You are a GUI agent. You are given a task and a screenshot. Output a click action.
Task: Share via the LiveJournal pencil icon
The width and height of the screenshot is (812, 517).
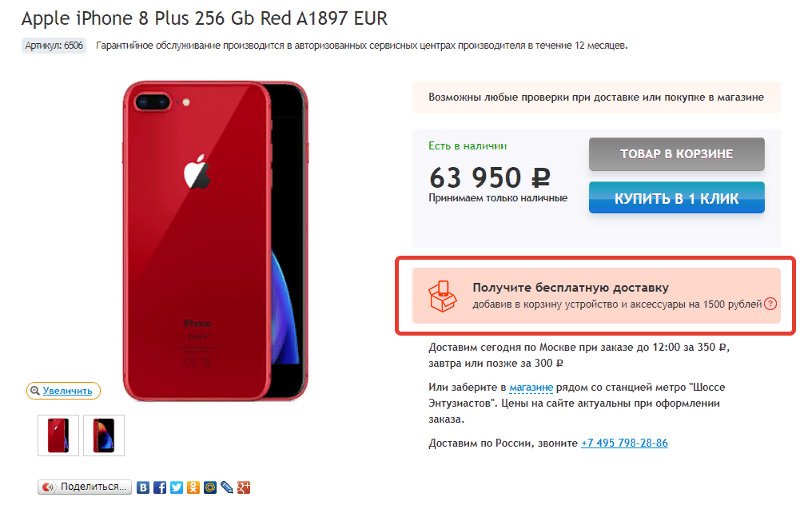(227, 487)
